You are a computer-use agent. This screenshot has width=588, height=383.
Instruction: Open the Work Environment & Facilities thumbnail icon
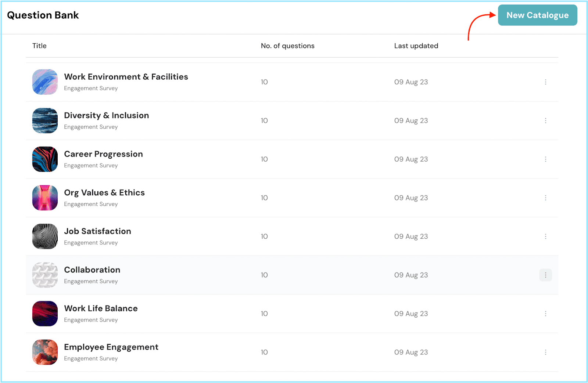coord(45,82)
